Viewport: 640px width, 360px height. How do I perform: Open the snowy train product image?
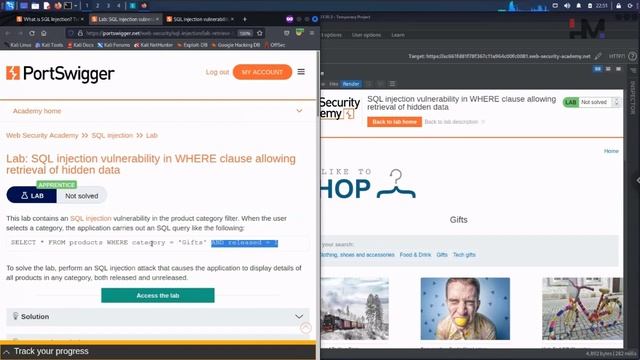tap(355, 309)
